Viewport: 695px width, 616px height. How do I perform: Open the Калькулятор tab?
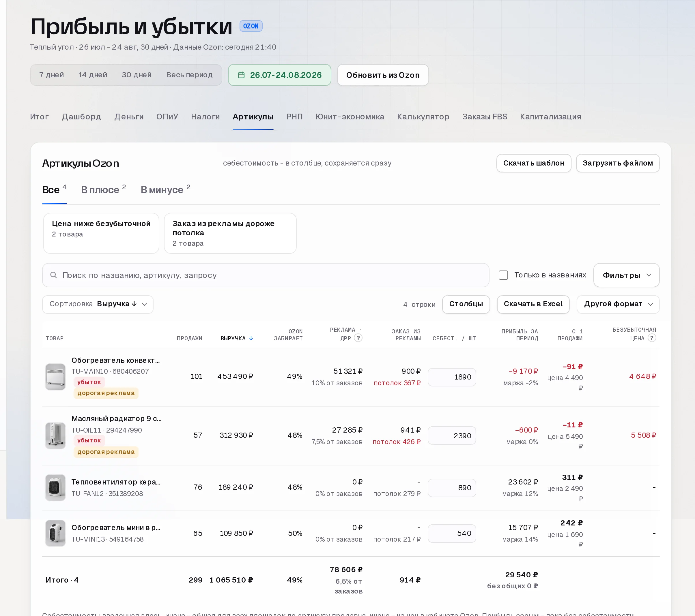[x=423, y=117]
